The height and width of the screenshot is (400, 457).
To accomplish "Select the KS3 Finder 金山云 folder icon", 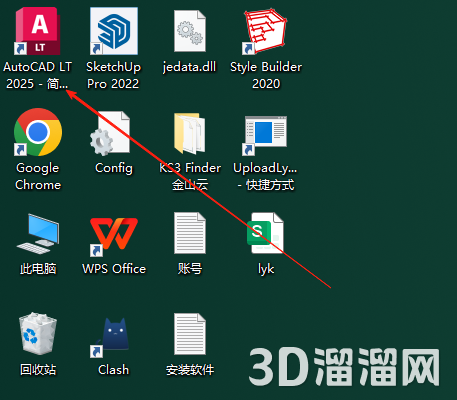I will tap(190, 133).
